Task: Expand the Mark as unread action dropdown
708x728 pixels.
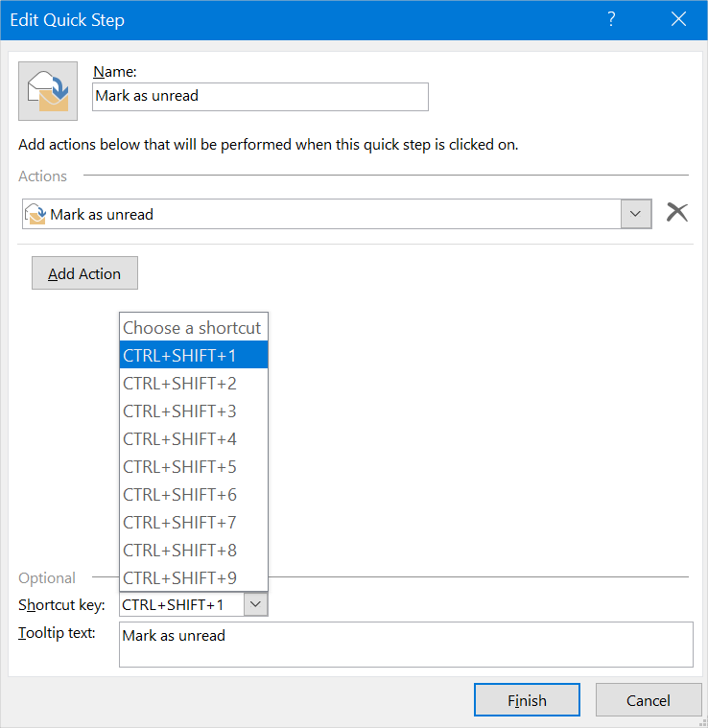Action: tap(636, 214)
